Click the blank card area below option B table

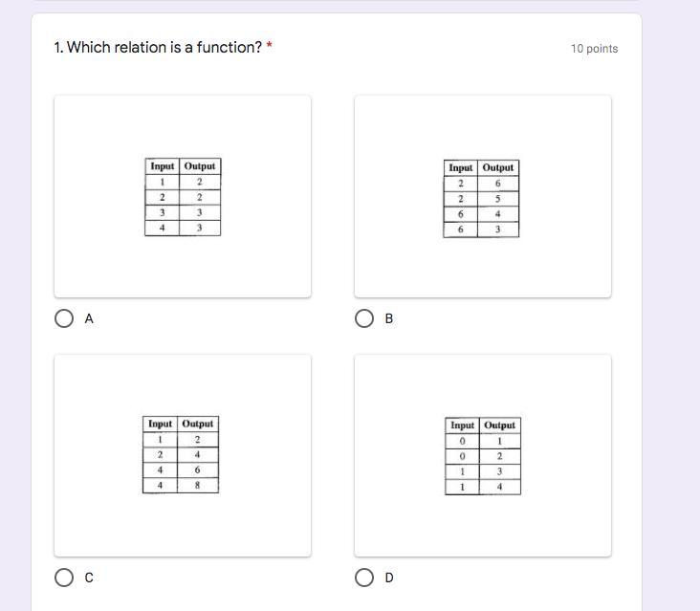482,268
